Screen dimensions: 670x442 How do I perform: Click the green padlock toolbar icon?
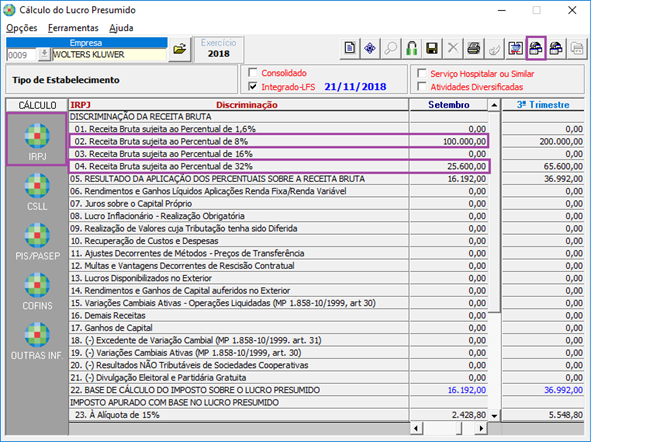pos(411,48)
